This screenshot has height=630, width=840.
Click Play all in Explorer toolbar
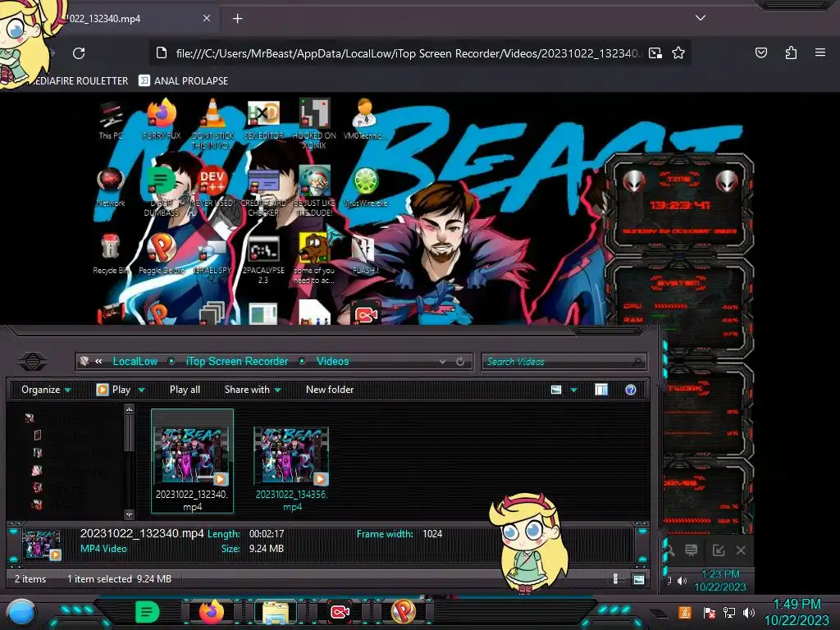(185, 390)
